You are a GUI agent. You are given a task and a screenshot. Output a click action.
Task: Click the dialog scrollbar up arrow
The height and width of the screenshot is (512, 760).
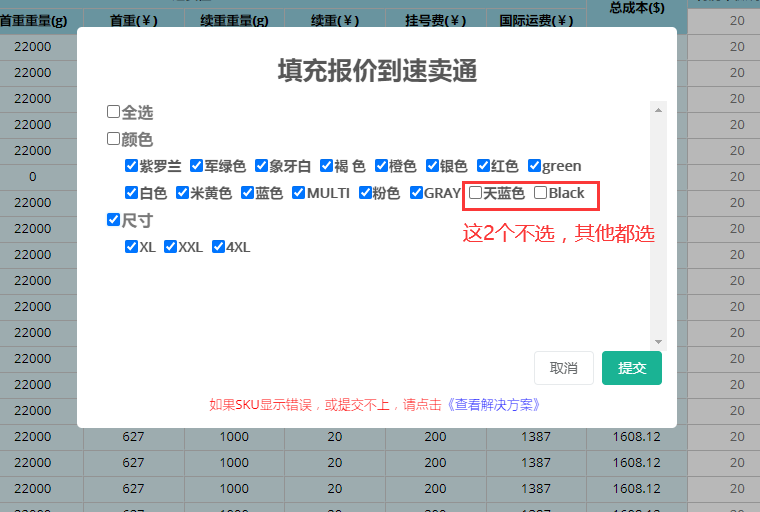click(658, 110)
